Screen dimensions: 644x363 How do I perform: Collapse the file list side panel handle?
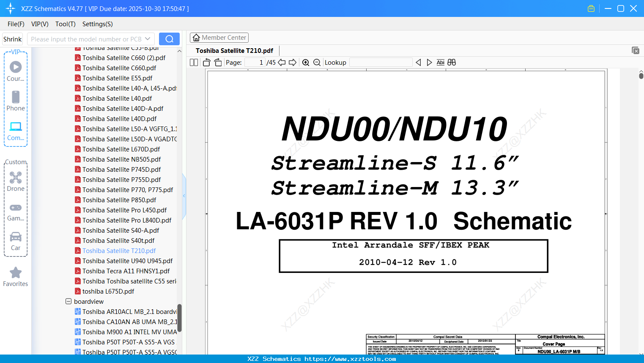(x=184, y=196)
